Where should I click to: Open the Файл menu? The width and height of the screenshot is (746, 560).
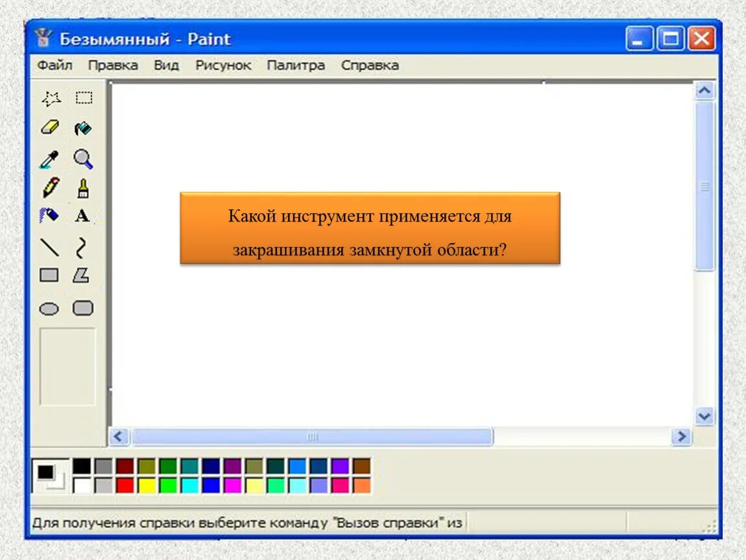[x=54, y=65]
